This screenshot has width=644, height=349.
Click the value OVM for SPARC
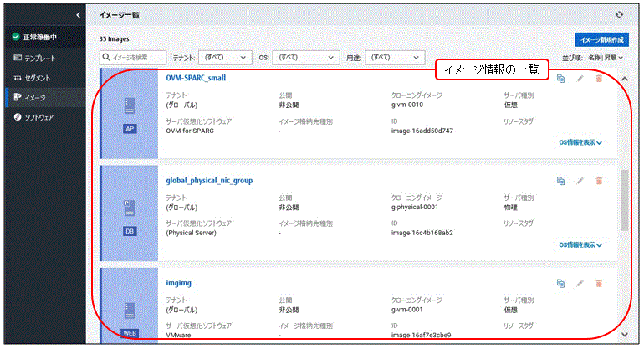pos(190,131)
